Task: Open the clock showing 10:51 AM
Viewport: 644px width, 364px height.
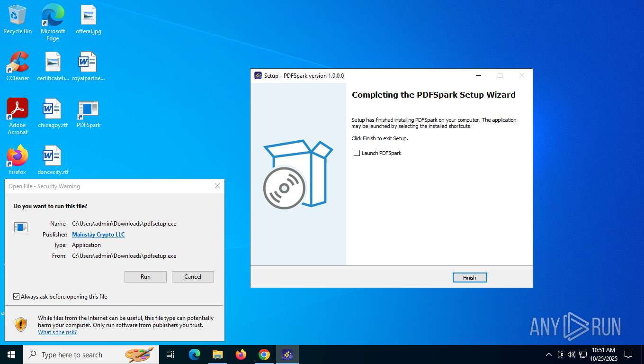Action: pyautogui.click(x=603, y=355)
